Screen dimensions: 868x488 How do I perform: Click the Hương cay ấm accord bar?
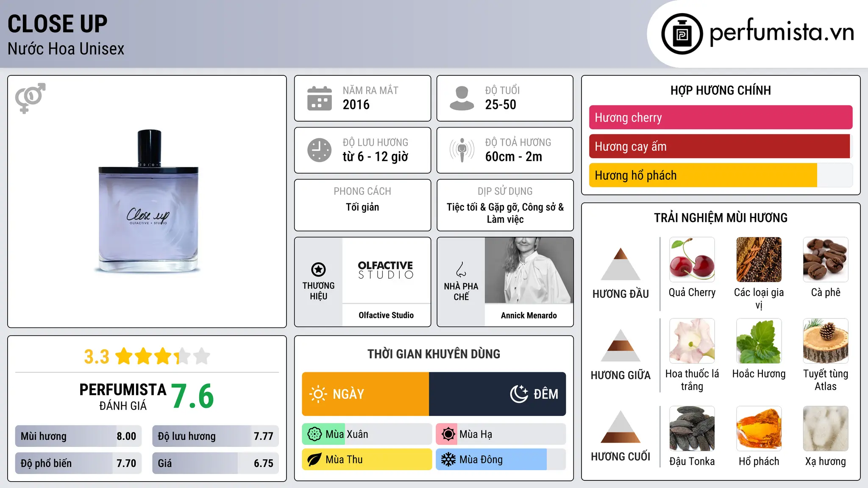pos(721,146)
